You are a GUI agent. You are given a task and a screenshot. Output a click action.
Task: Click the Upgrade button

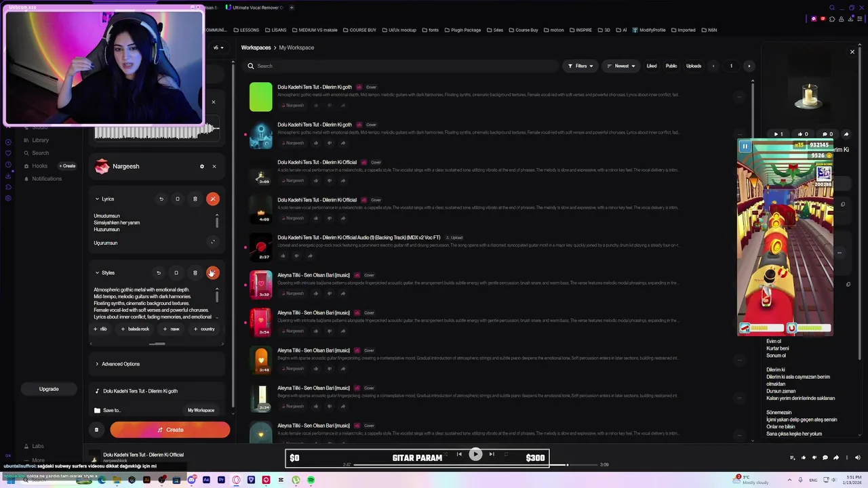click(49, 389)
